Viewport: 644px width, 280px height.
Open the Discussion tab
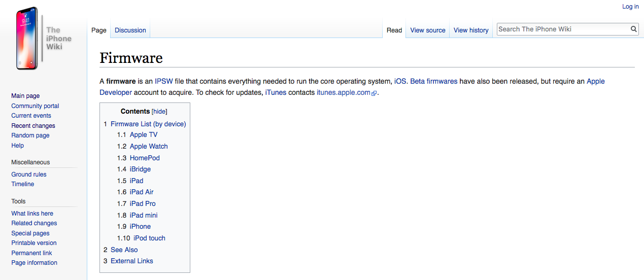tap(130, 30)
